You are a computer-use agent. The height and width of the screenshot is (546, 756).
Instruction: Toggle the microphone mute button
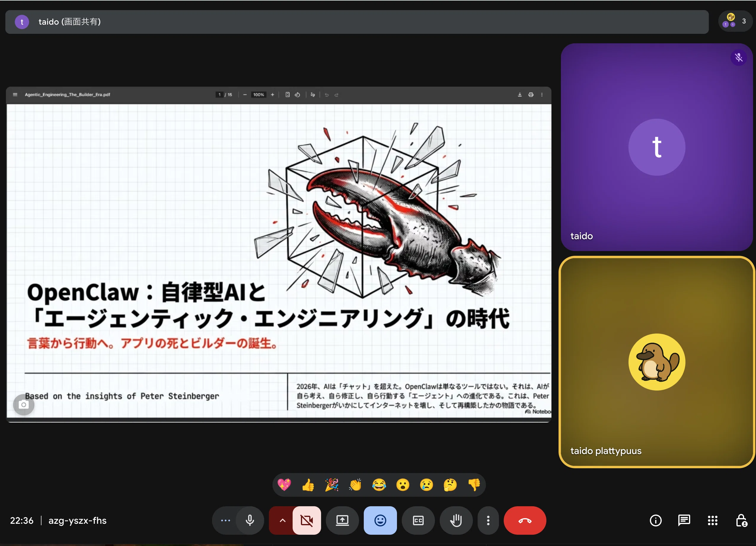pos(250,520)
